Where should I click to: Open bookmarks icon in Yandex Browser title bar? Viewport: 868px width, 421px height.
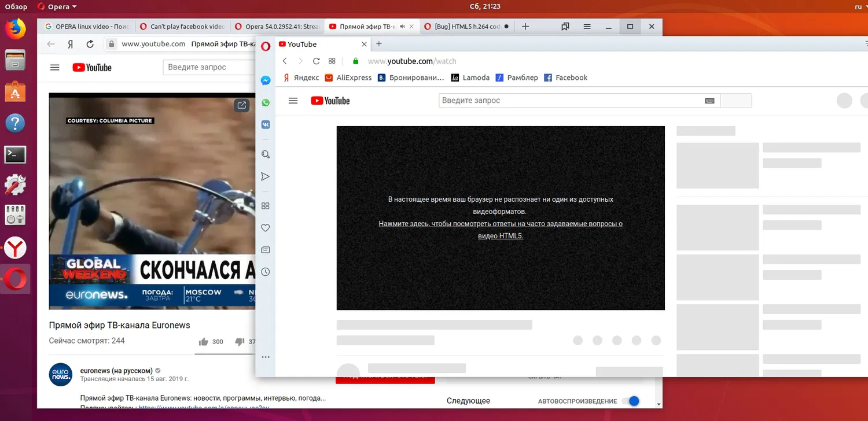pos(565,26)
